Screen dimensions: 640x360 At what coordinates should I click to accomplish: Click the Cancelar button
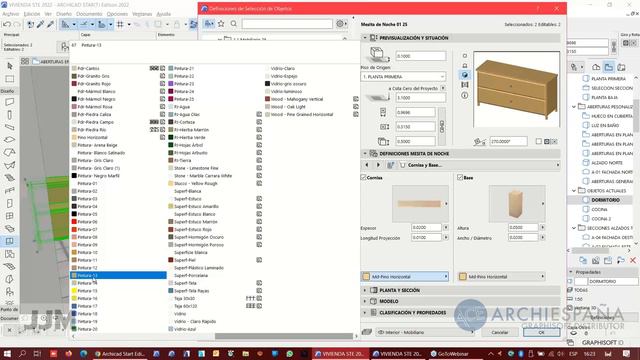[x=500, y=332]
